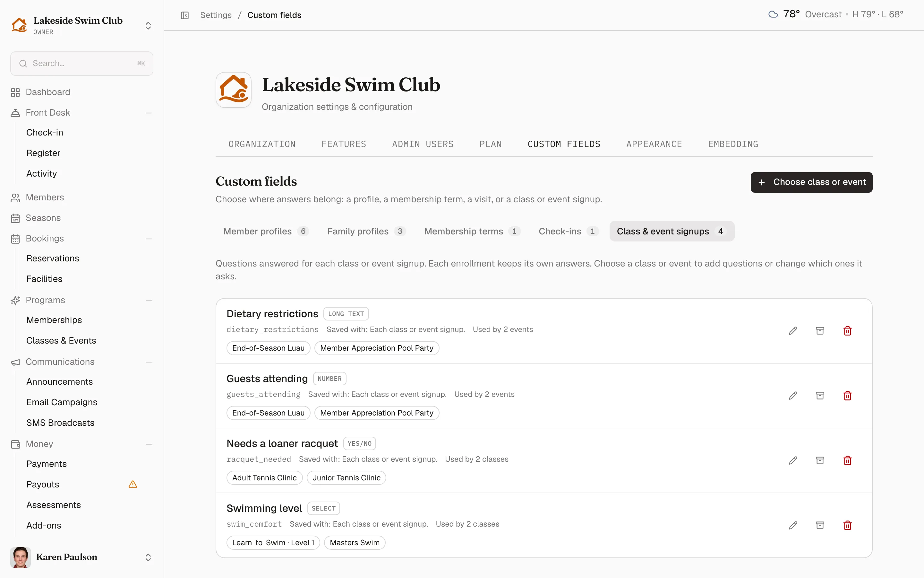Click the Junior Tennis Clinic tag
Viewport: 924px width, 578px height.
click(346, 478)
